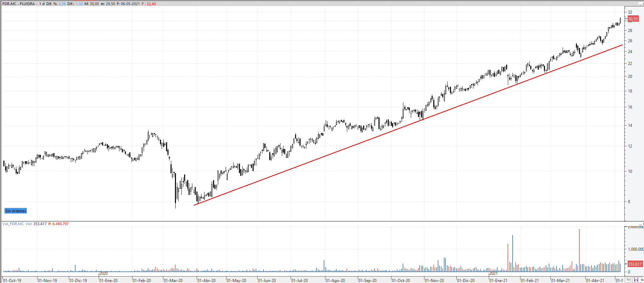The width and height of the screenshot is (644, 283).
Task: Click the pin icon beside the save icon
Action: 642,280
